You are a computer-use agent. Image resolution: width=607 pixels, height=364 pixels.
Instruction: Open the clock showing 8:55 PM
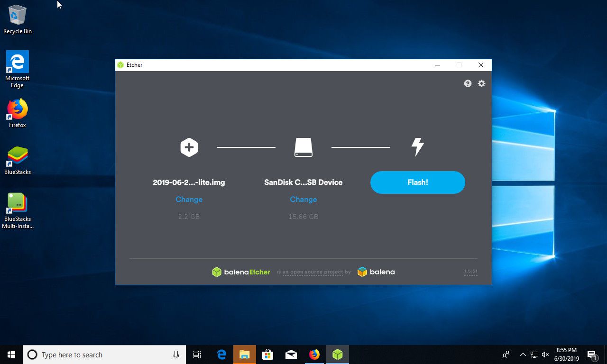[x=567, y=355]
